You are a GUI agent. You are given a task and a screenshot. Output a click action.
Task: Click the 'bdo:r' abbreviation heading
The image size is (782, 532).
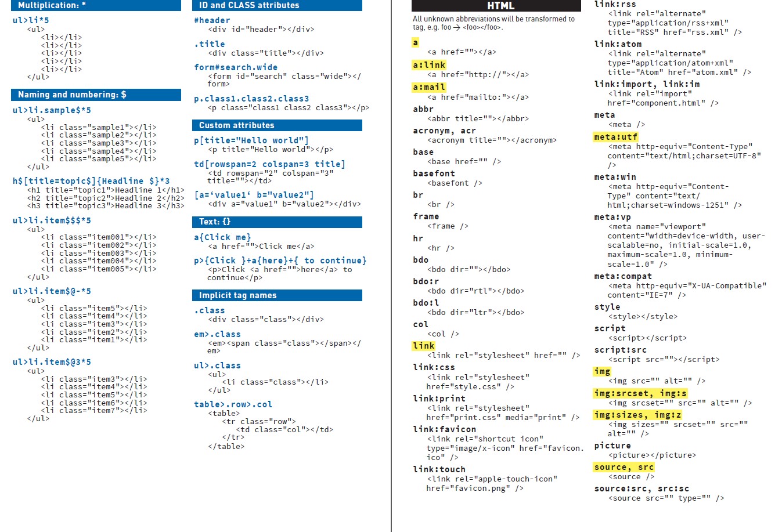tap(426, 281)
